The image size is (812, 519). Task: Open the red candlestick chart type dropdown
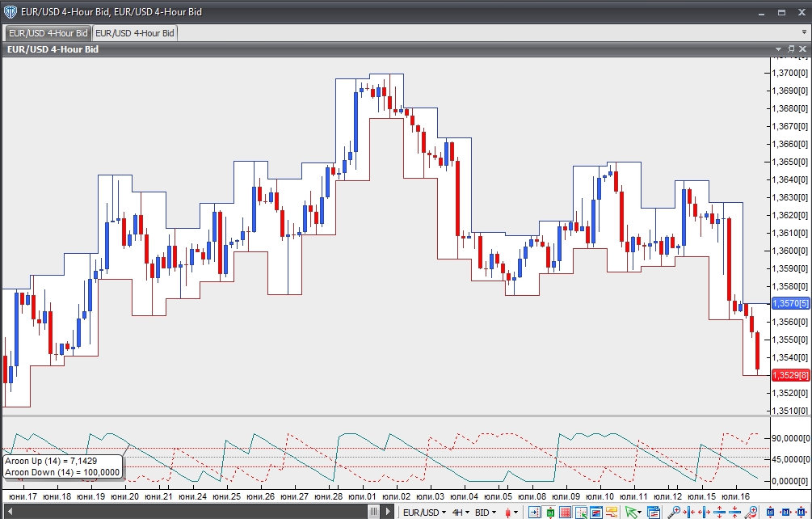[512, 512]
